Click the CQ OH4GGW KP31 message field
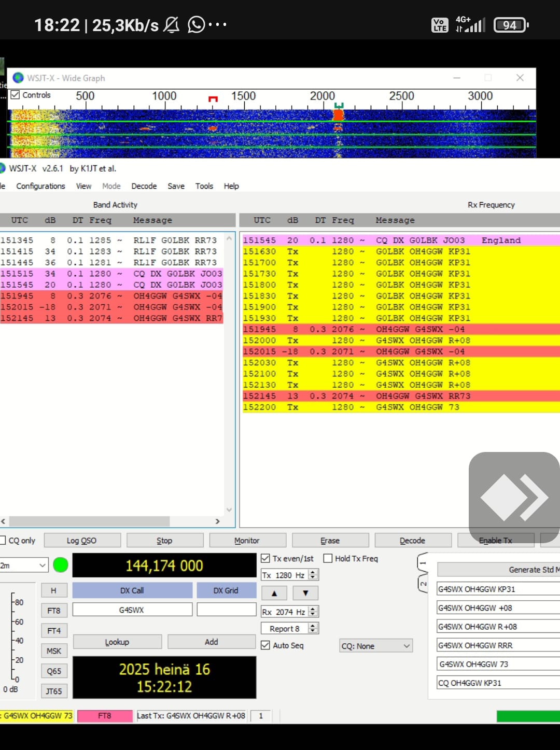The height and width of the screenshot is (750, 560). 498,683
